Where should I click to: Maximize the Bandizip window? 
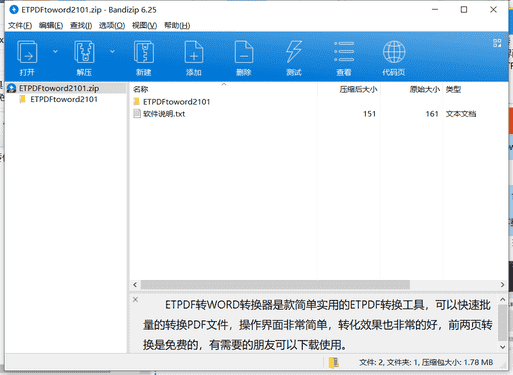pos(464,10)
